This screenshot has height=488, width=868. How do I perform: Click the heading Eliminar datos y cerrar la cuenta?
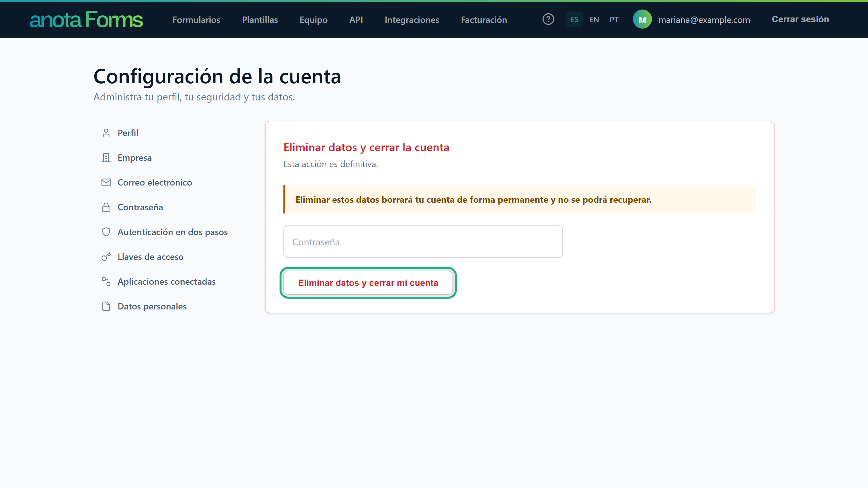point(366,147)
